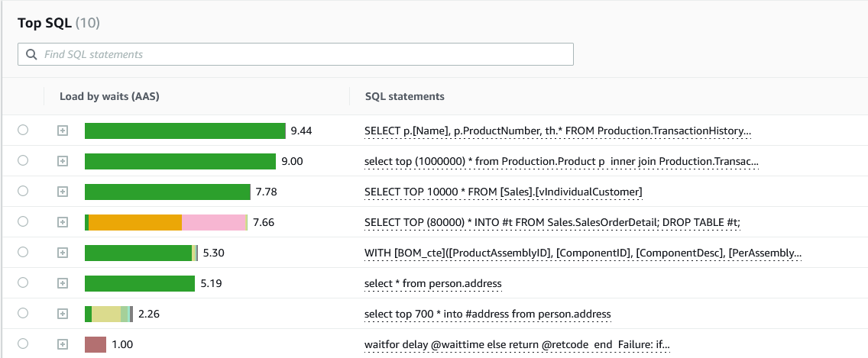The width and height of the screenshot is (868, 358).
Task: Sort by Load by waits (AAS) column
Action: click(x=109, y=97)
